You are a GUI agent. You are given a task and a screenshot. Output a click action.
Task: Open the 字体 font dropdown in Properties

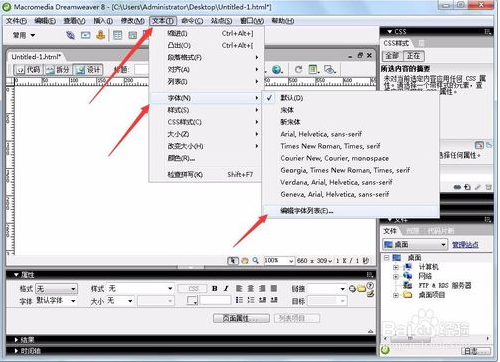click(x=56, y=301)
